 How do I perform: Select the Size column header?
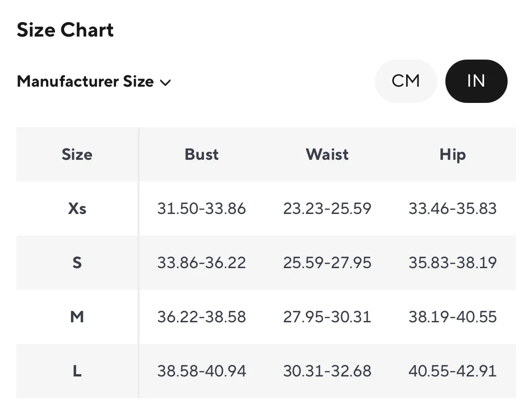point(77,154)
